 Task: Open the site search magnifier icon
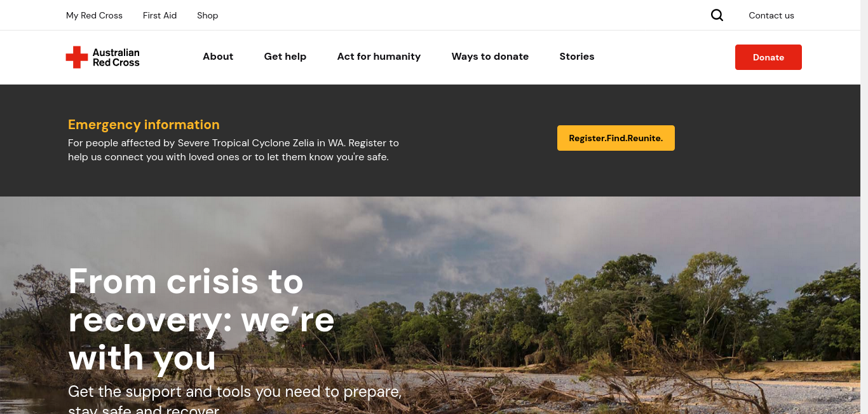pyautogui.click(x=717, y=15)
